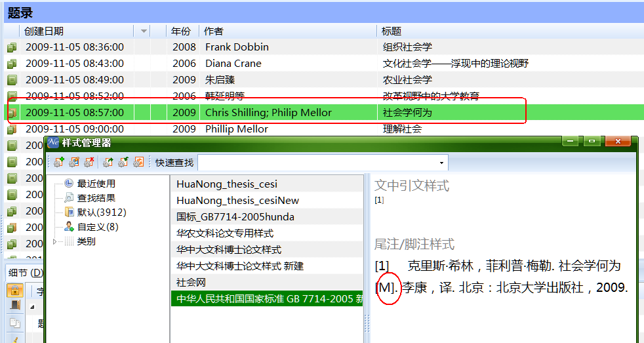Click author Diana Crane cell
The image size is (644, 343).
[233, 64]
